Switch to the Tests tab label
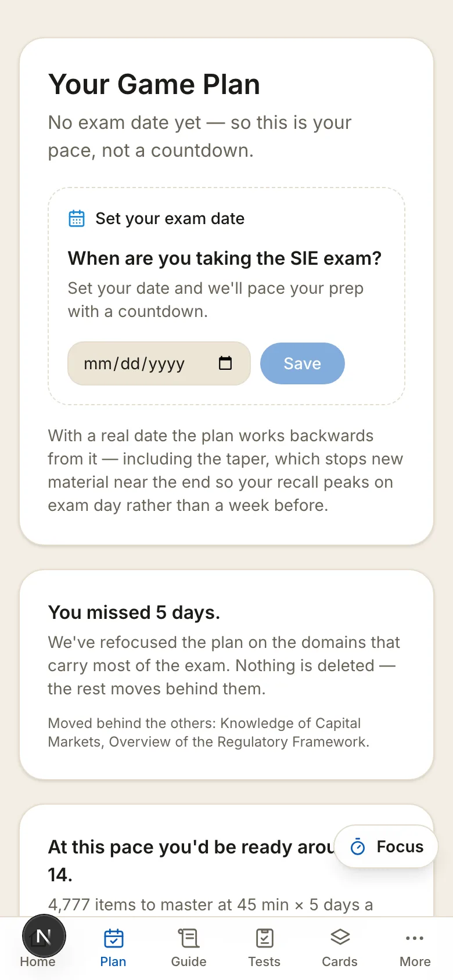 [264, 961]
